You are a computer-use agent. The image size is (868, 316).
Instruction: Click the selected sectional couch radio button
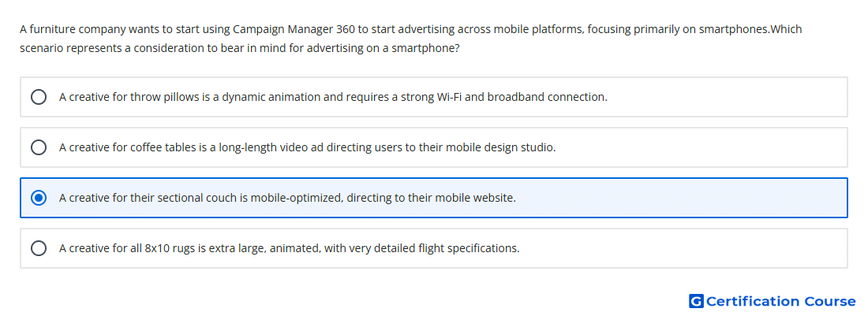(39, 198)
